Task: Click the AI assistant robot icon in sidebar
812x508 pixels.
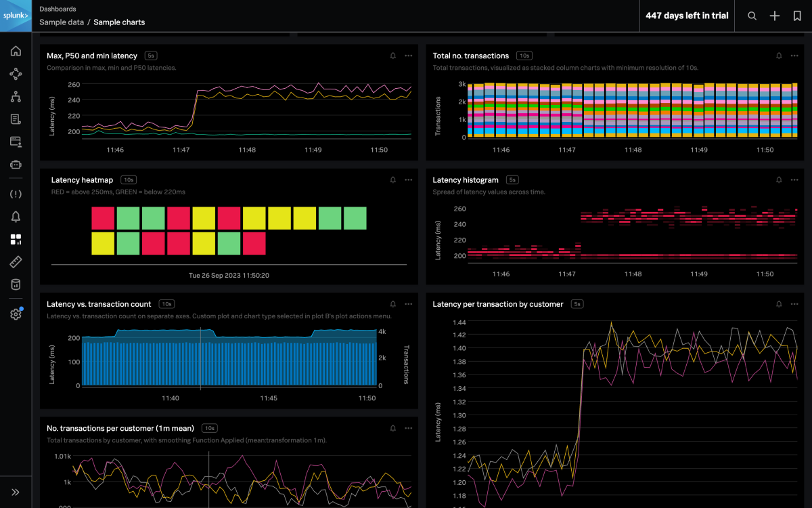Action: click(x=16, y=164)
